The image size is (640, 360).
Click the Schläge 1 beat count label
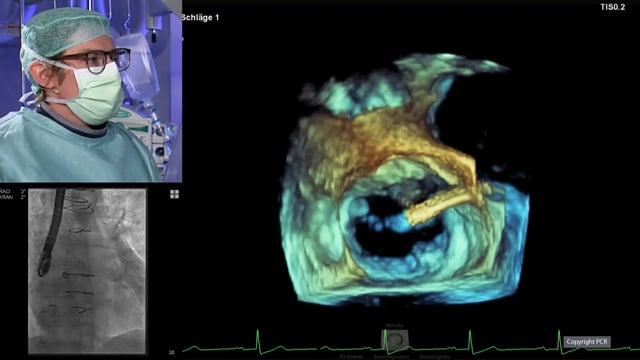(x=200, y=18)
